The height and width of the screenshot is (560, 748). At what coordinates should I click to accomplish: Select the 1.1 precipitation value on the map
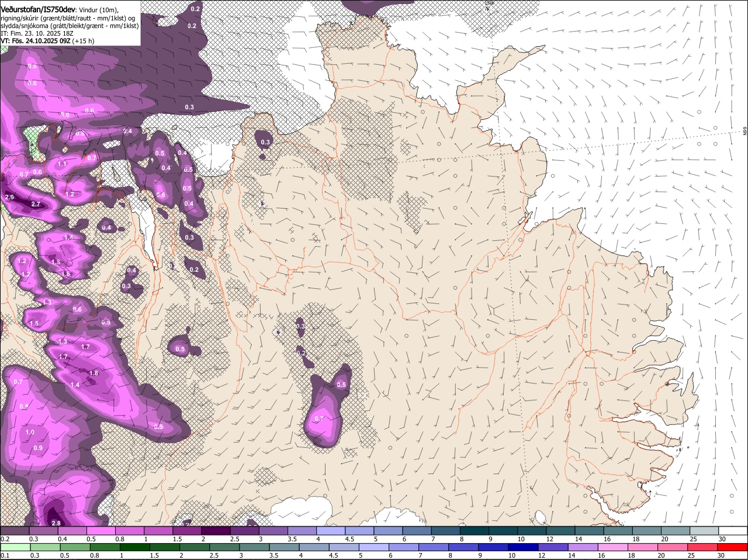coord(62,164)
